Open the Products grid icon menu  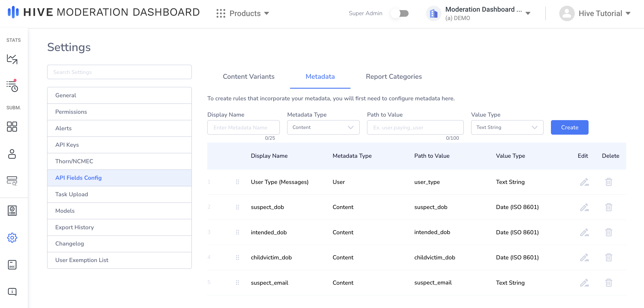[x=221, y=13]
